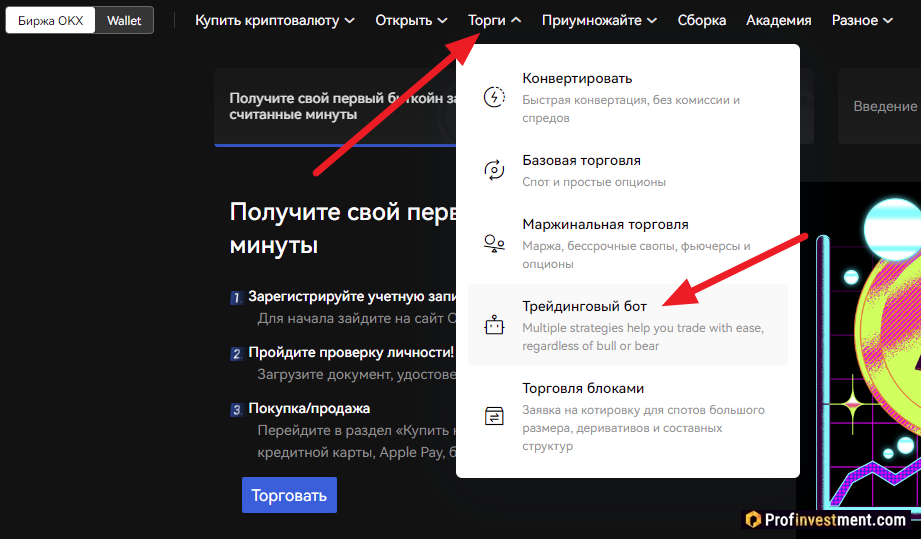Select Маржинальная торговля menu entry
Screen dimensions: 921x539
(627, 243)
